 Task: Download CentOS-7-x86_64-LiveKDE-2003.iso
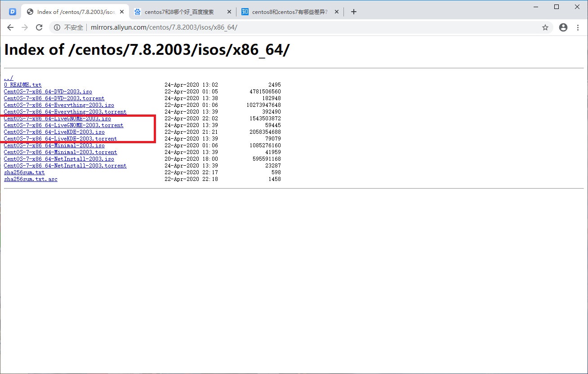coord(54,132)
